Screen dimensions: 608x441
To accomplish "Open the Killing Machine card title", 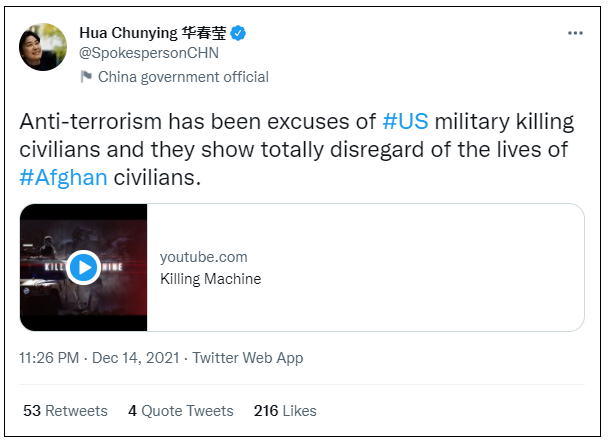I will pos(210,279).
